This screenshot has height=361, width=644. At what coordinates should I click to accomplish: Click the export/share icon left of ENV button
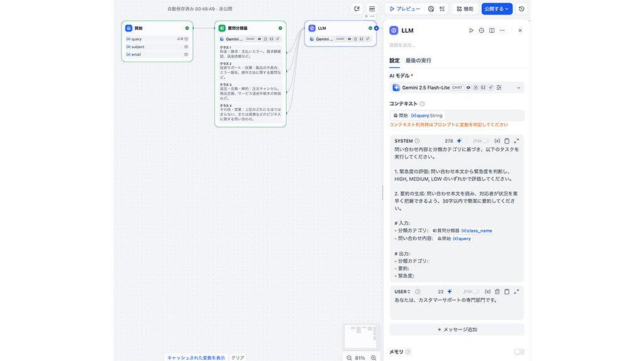click(x=357, y=9)
